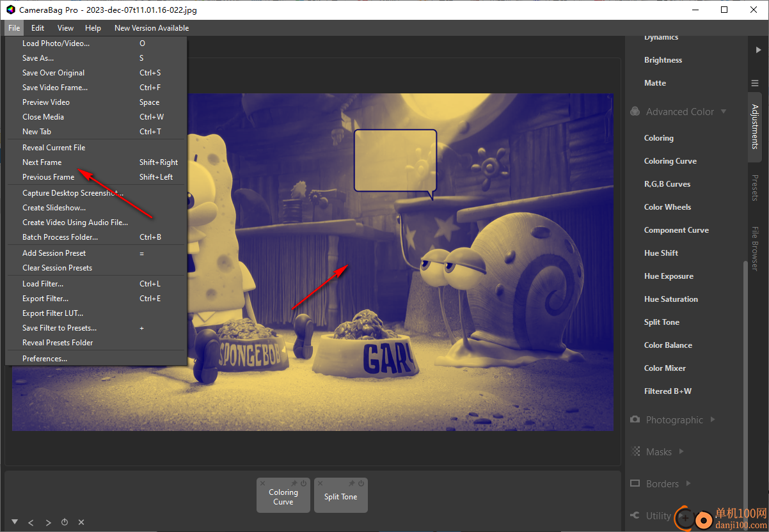Expand the Masks section arrow
Viewport: 769px width, 532px height.
coord(681,451)
